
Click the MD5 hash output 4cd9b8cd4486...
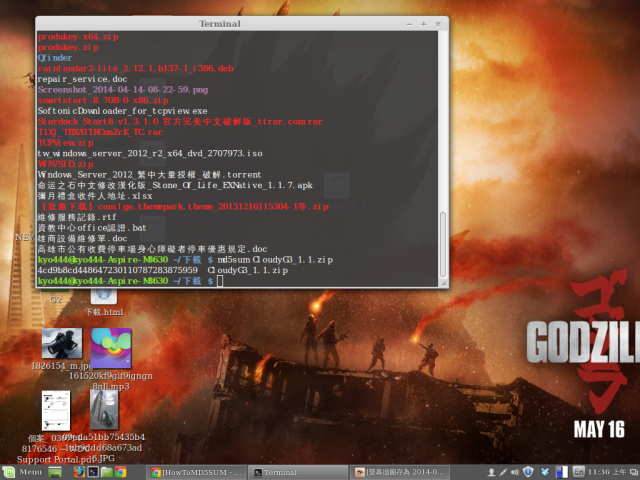pos(118,270)
